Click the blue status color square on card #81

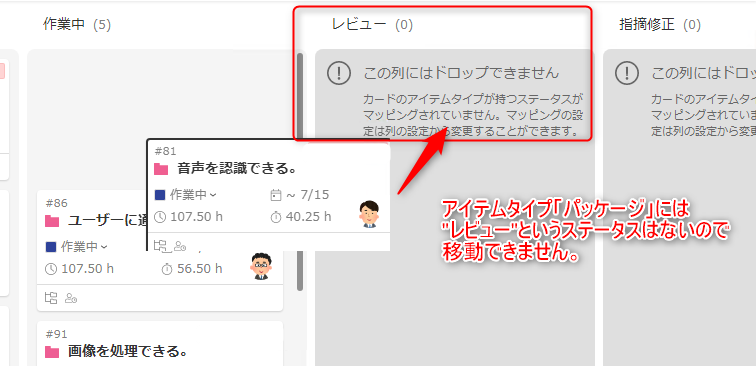[x=160, y=195]
